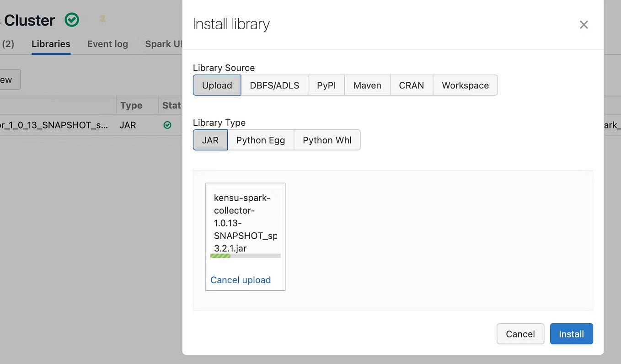Click the Cancel button in dialog
The image size is (621, 364).
click(x=520, y=334)
